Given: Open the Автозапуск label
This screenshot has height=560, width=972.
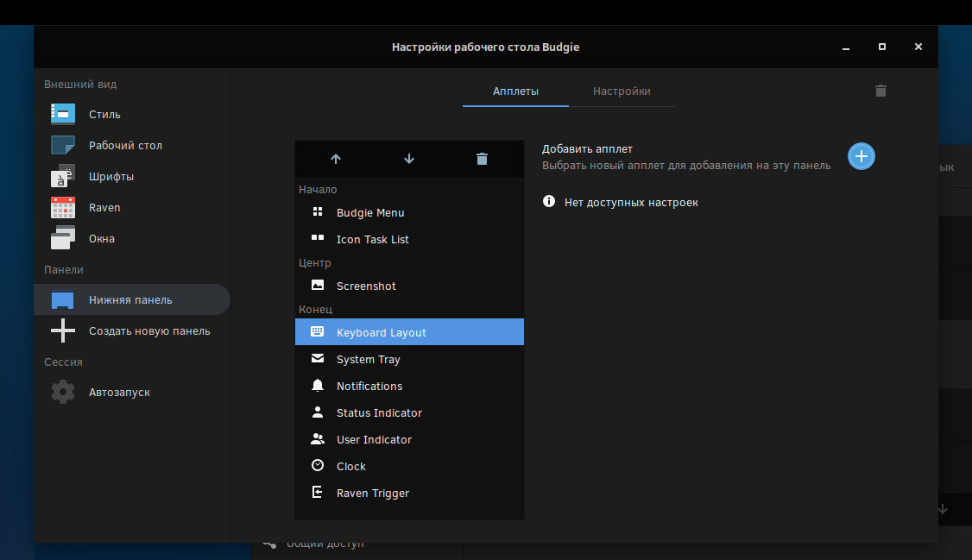Looking at the screenshot, I should tap(119, 392).
